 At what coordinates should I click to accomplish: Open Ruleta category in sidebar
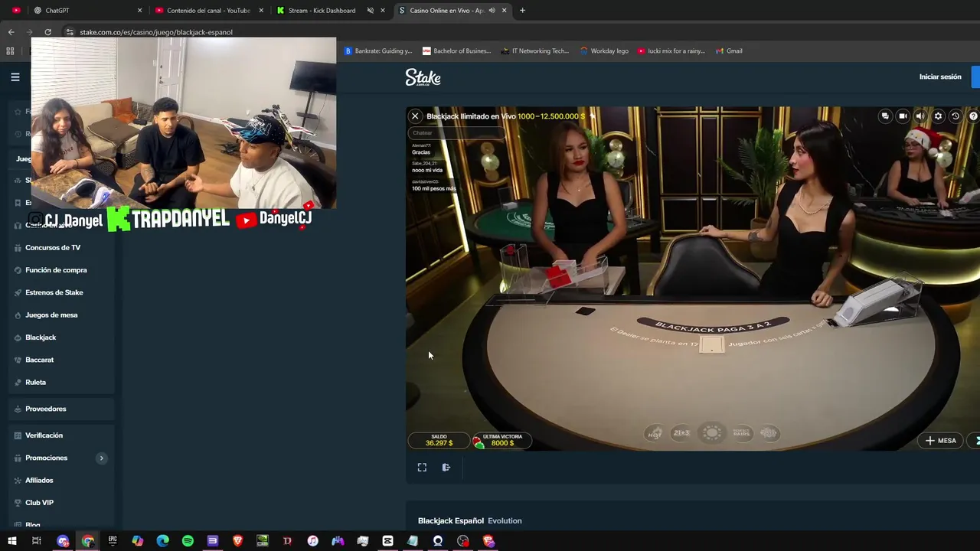35,383
